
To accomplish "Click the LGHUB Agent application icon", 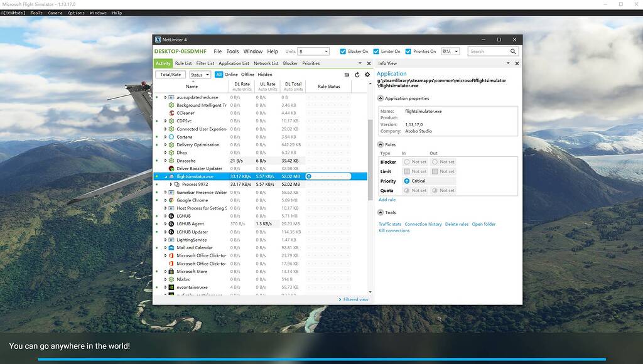I will coord(171,223).
